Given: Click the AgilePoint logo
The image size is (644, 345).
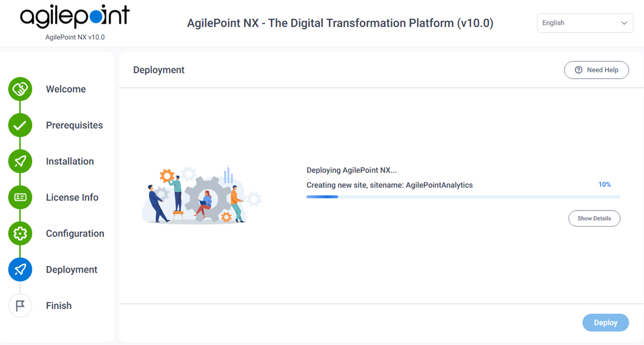Looking at the screenshot, I should (74, 18).
